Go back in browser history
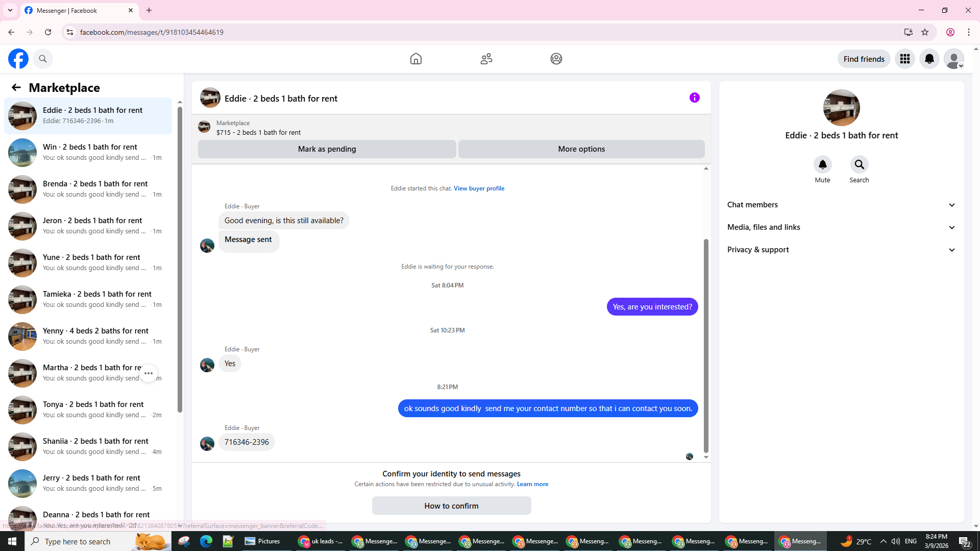 11,32
